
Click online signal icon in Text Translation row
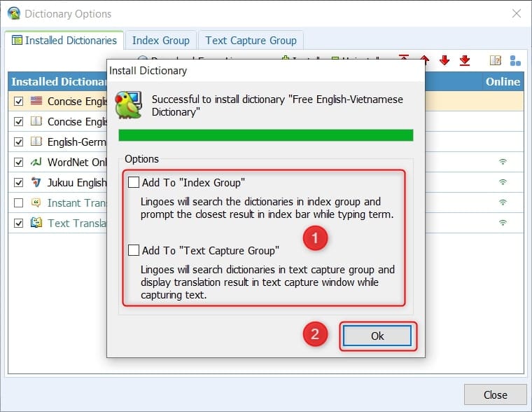point(503,223)
